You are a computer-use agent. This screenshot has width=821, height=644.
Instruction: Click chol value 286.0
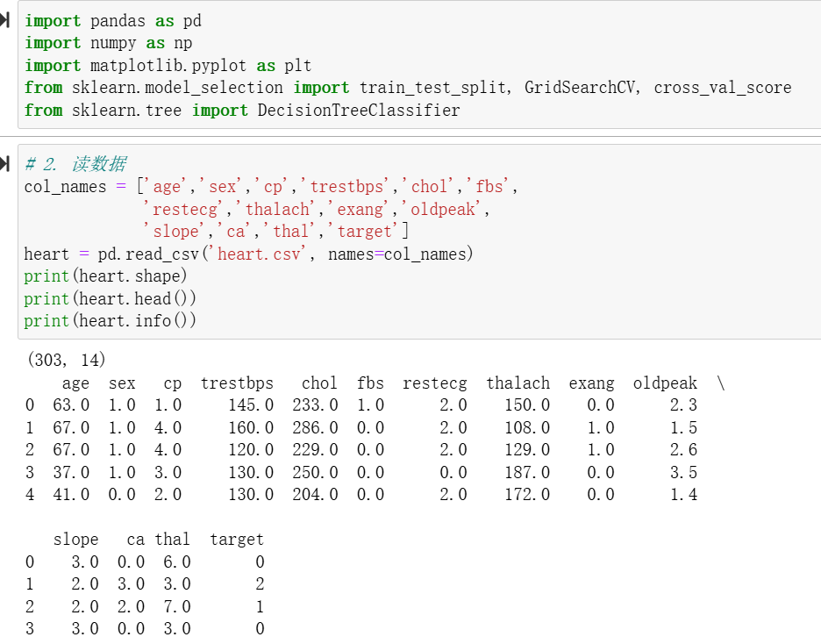[315, 428]
